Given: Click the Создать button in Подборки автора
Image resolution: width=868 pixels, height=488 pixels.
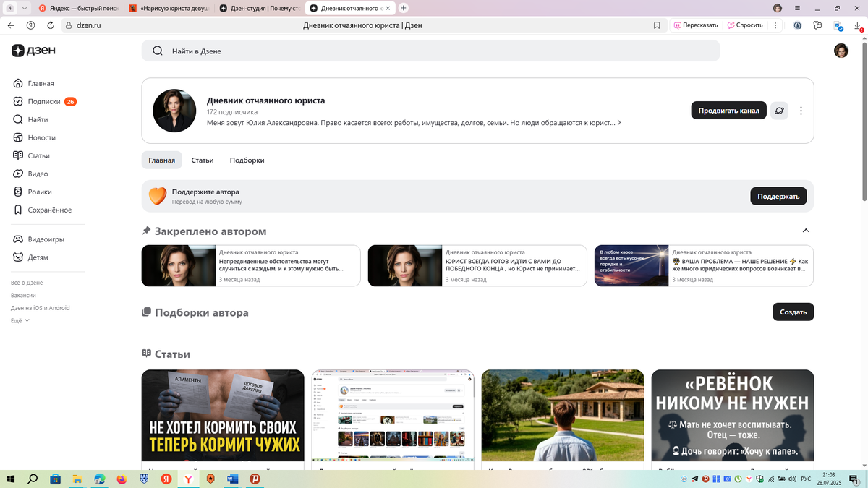Looking at the screenshot, I should (x=793, y=312).
